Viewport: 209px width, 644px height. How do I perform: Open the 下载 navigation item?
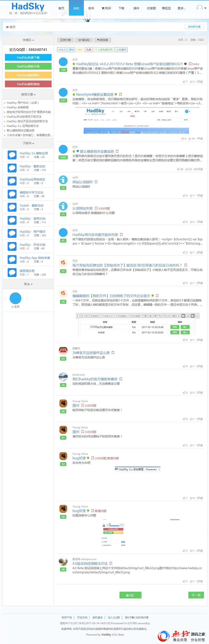[121, 8]
